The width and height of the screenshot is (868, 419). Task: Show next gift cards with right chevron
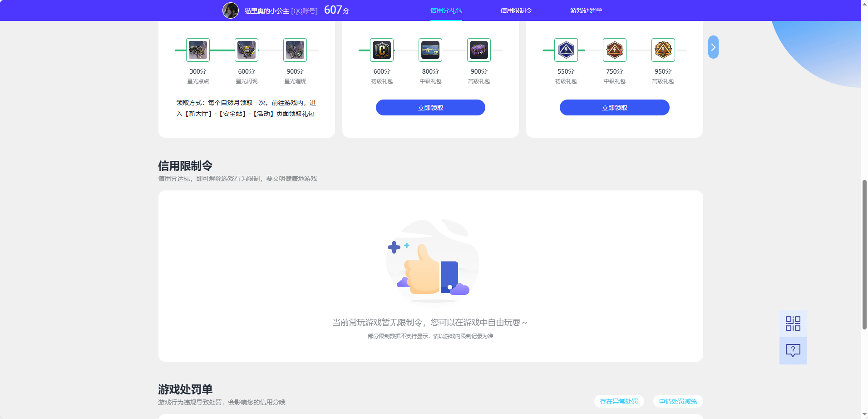713,47
